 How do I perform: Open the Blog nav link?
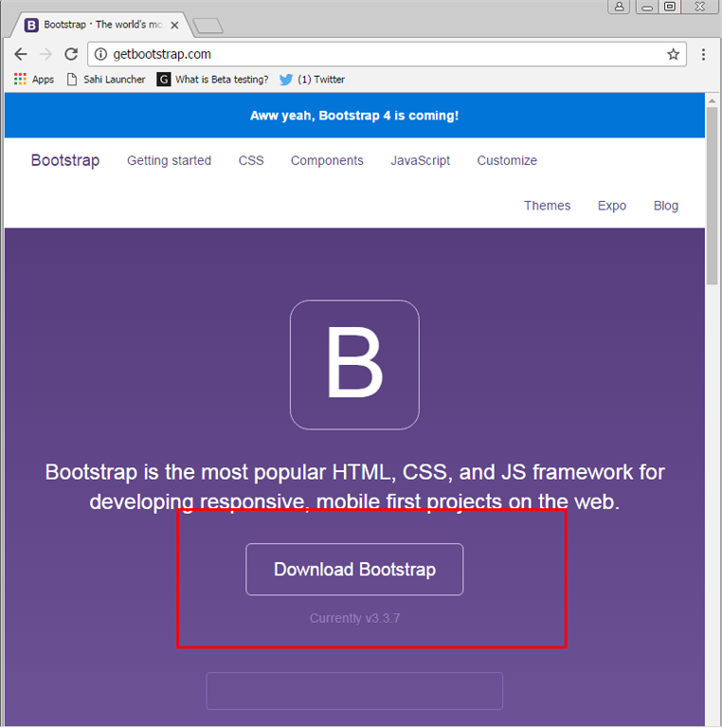click(x=666, y=206)
